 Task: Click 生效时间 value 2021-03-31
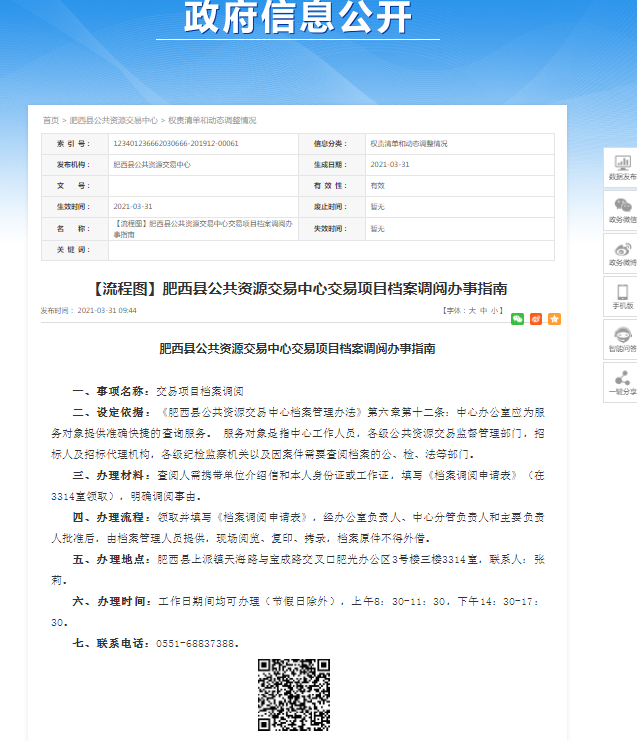coord(133,207)
